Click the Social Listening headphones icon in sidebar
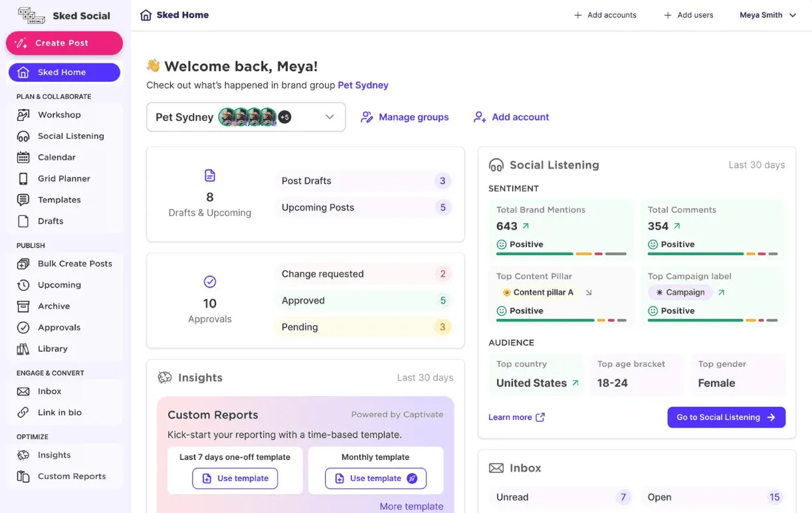 click(x=23, y=136)
